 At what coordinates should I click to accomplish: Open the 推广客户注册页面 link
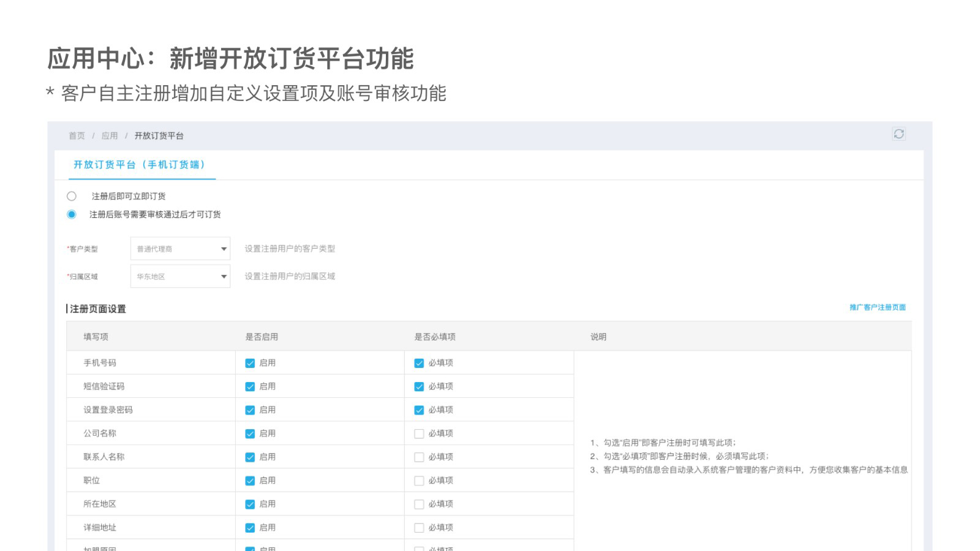point(877,307)
